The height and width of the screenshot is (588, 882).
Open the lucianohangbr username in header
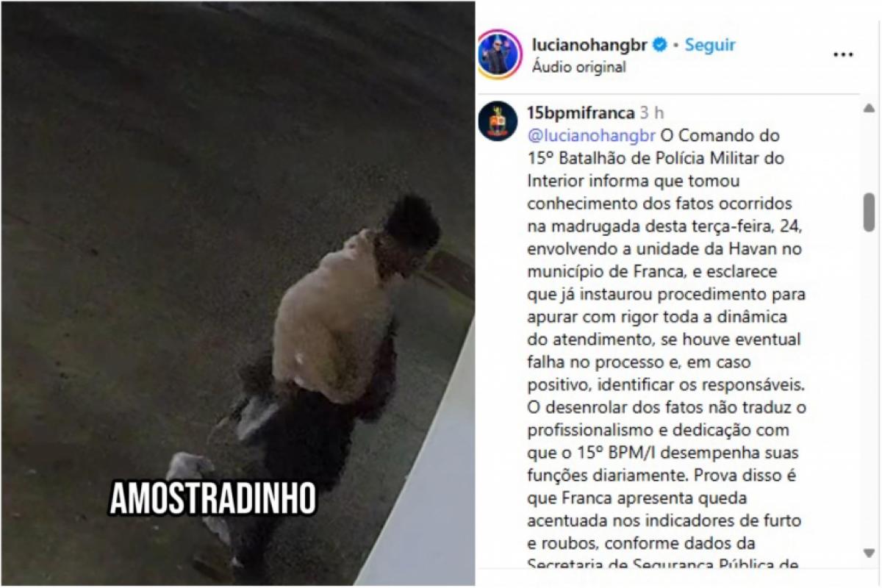click(589, 45)
